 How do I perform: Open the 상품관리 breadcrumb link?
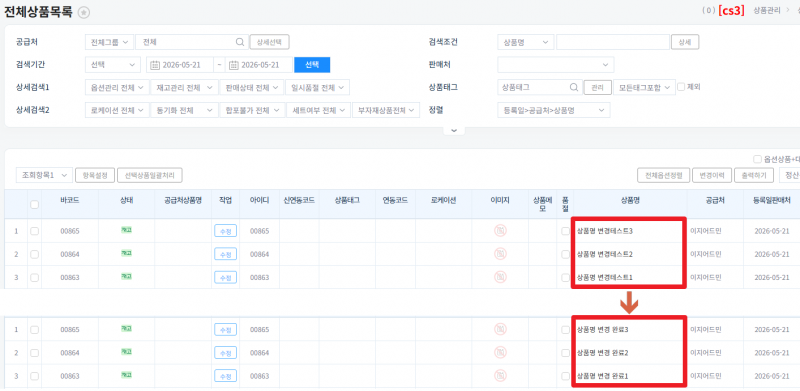767,10
